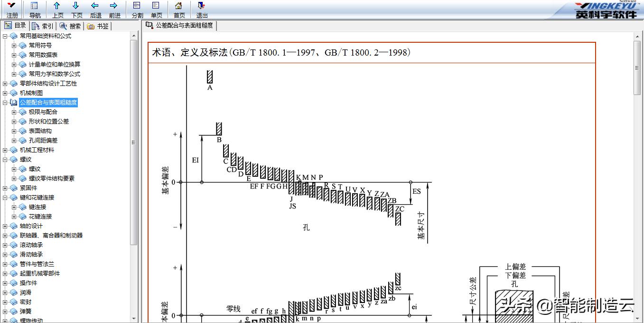The image size is (644, 323).
Task: Select 滚动轴承 in the tree
Action: coord(31,245)
